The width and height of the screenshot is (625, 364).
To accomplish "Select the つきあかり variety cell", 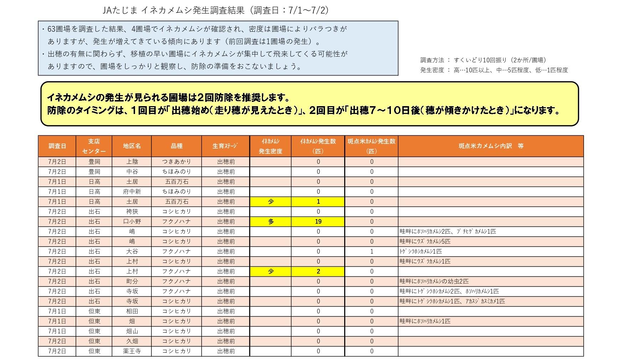I will 177,162.
